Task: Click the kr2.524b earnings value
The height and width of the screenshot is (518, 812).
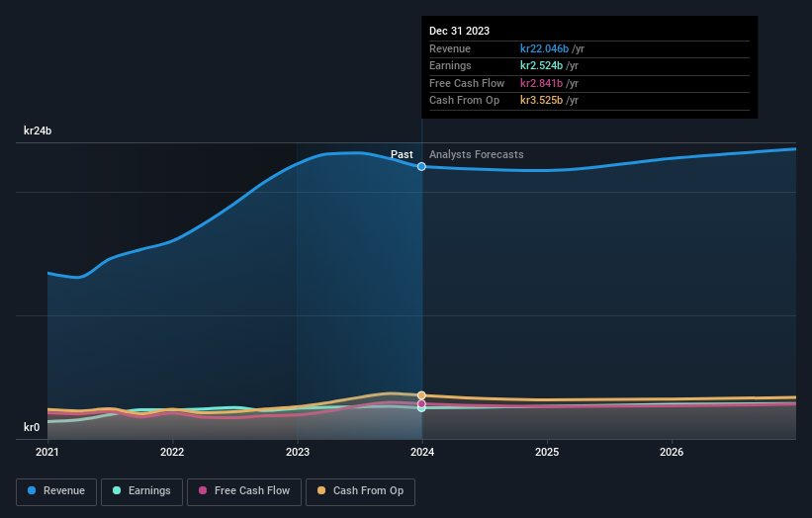Action: (x=541, y=65)
